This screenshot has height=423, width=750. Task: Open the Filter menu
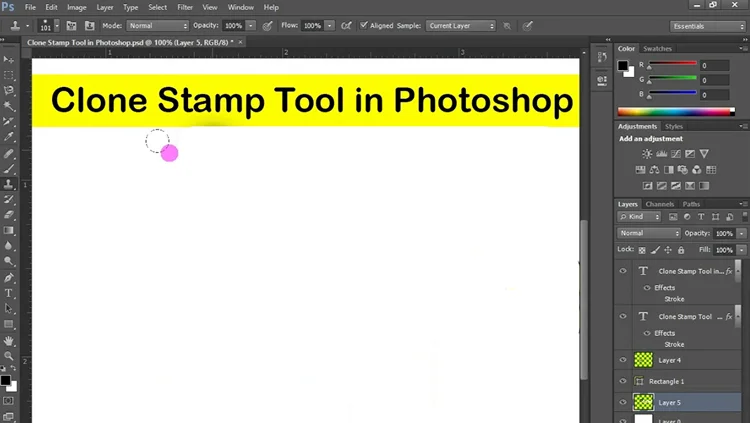coord(185,7)
